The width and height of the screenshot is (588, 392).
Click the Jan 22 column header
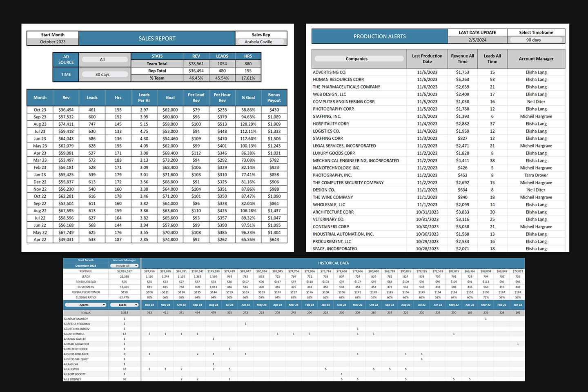[x=518, y=305]
